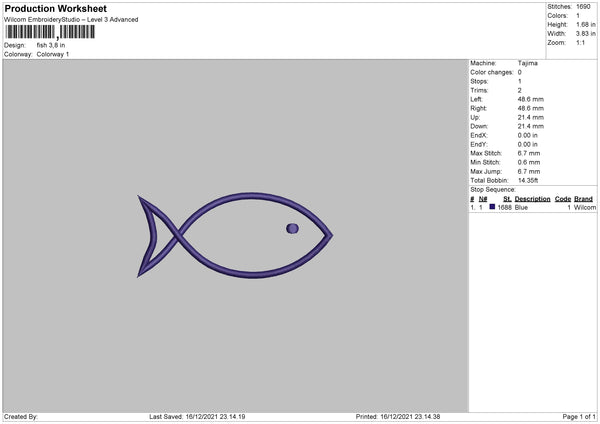Click the Trims value
The image size is (600, 424).
tap(520, 90)
